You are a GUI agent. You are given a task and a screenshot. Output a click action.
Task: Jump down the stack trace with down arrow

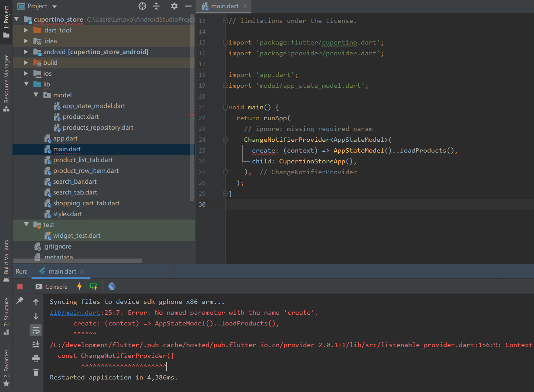[36, 316]
